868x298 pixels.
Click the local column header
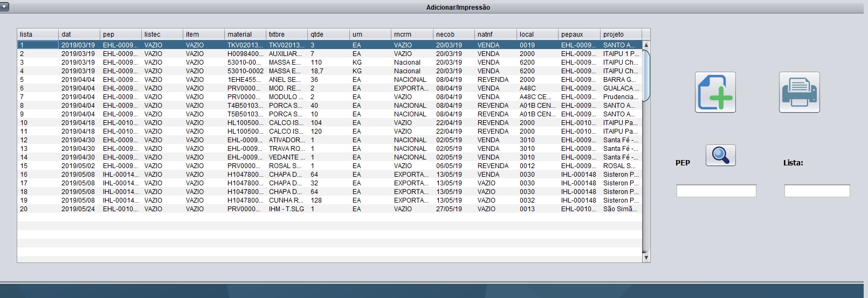(538, 34)
